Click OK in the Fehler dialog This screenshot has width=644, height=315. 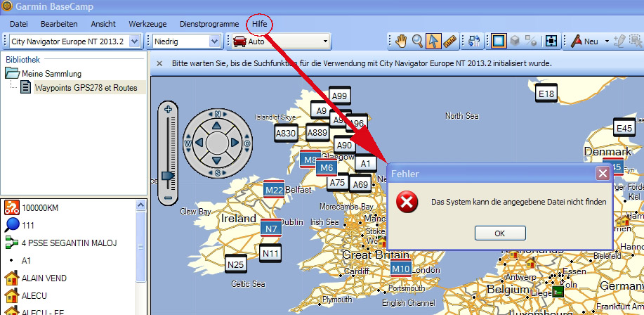coord(500,233)
